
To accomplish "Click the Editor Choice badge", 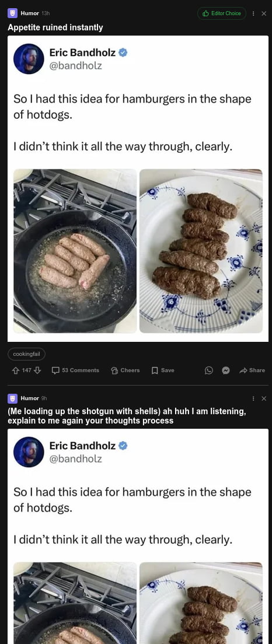I will [x=222, y=13].
